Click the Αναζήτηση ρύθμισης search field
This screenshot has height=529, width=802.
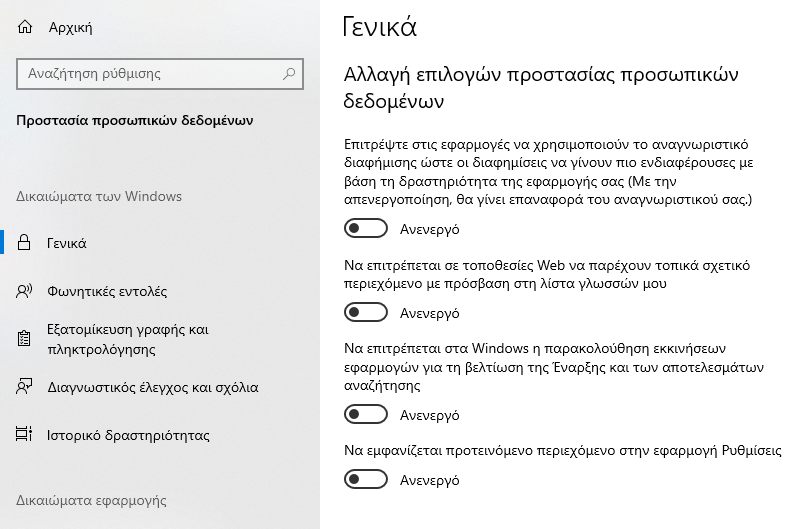pos(160,74)
